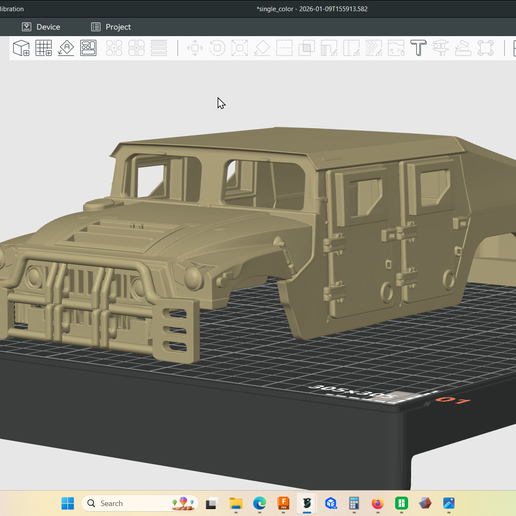
Task: Click the Add model cube icon
Action: pos(21,48)
